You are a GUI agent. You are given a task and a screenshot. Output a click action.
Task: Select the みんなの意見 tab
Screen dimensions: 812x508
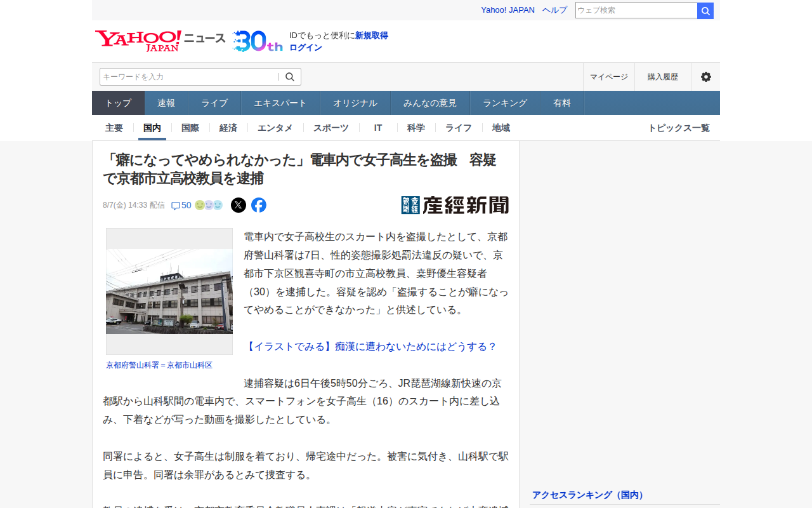[430, 103]
